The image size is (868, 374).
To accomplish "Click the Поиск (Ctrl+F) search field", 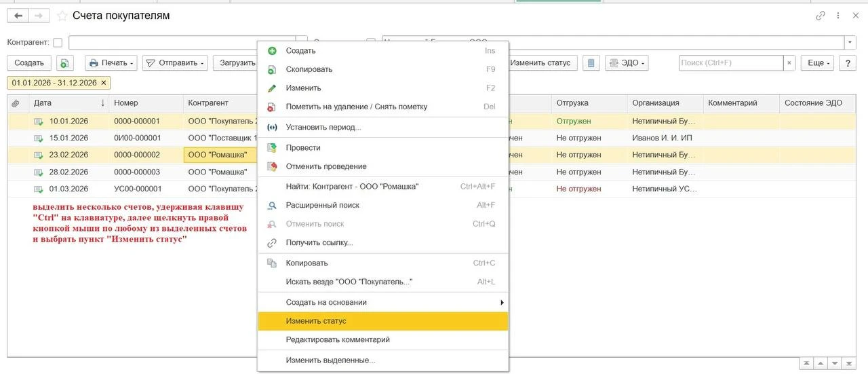I will tap(731, 63).
